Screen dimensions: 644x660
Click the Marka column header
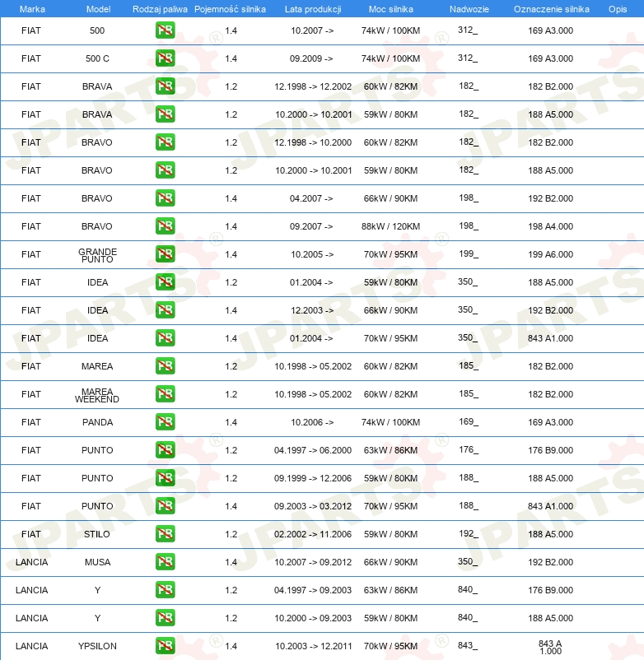click(x=32, y=9)
